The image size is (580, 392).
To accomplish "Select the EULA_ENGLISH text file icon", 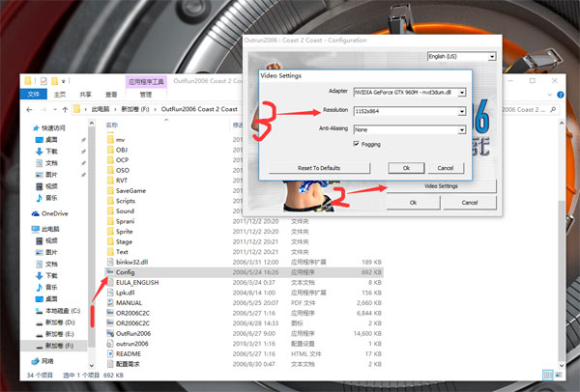I will point(110,282).
